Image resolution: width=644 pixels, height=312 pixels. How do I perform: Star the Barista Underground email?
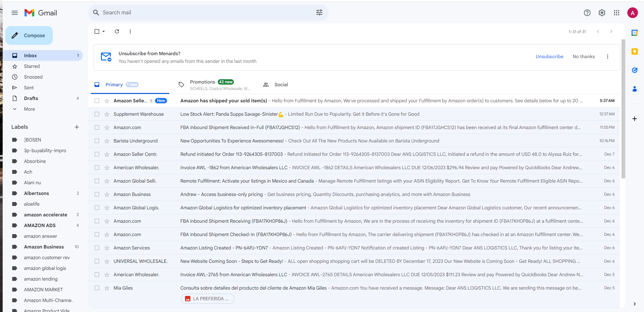coord(107,141)
